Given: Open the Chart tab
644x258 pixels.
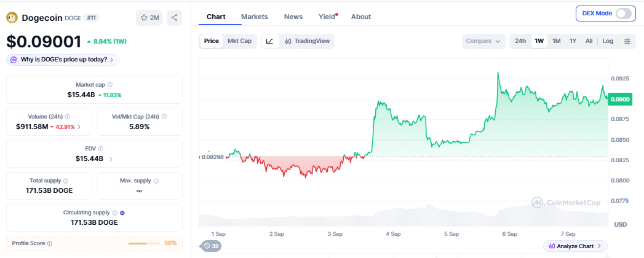Looking at the screenshot, I should click(x=216, y=17).
